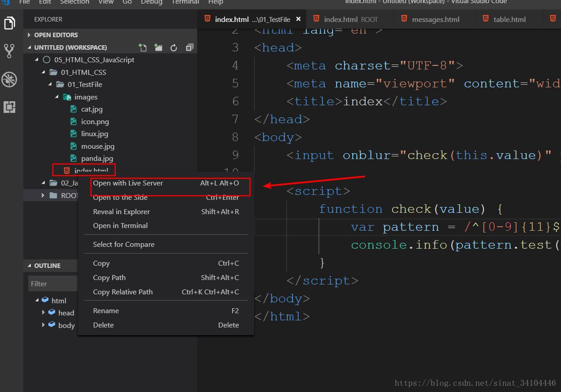Open the Debug view icon
This screenshot has width=561, height=392.
click(9, 79)
